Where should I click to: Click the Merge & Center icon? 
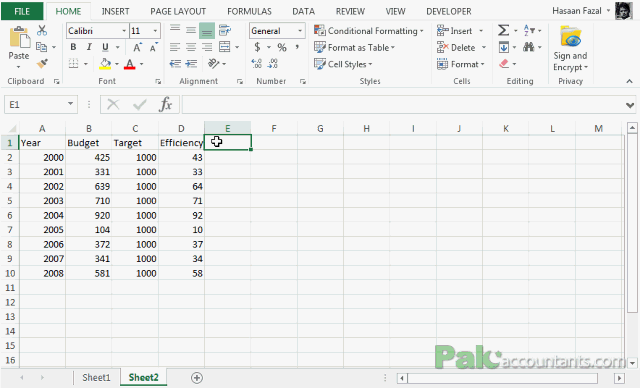click(x=225, y=47)
